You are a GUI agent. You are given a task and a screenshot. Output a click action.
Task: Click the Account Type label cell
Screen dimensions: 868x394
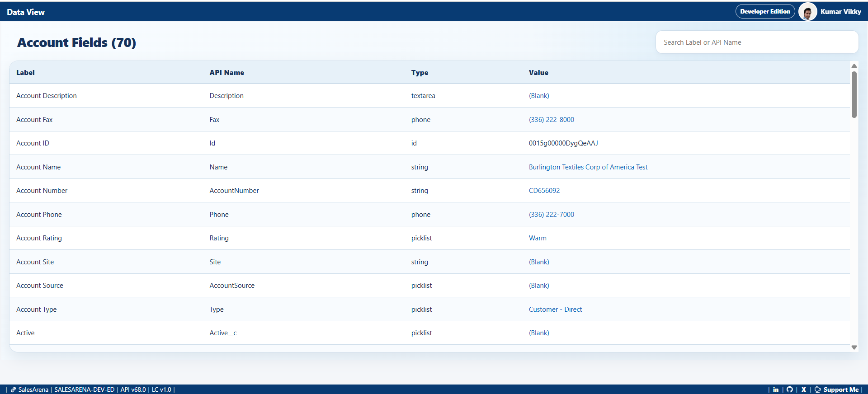click(x=36, y=310)
